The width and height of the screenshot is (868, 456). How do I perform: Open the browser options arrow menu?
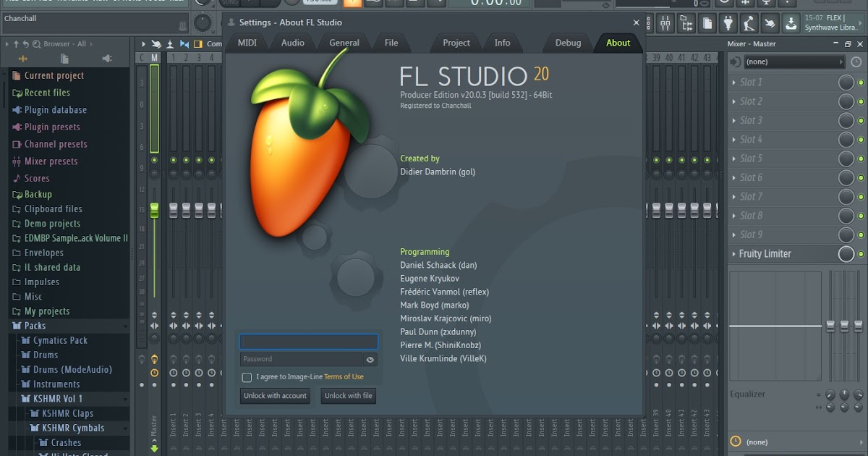tap(7, 44)
